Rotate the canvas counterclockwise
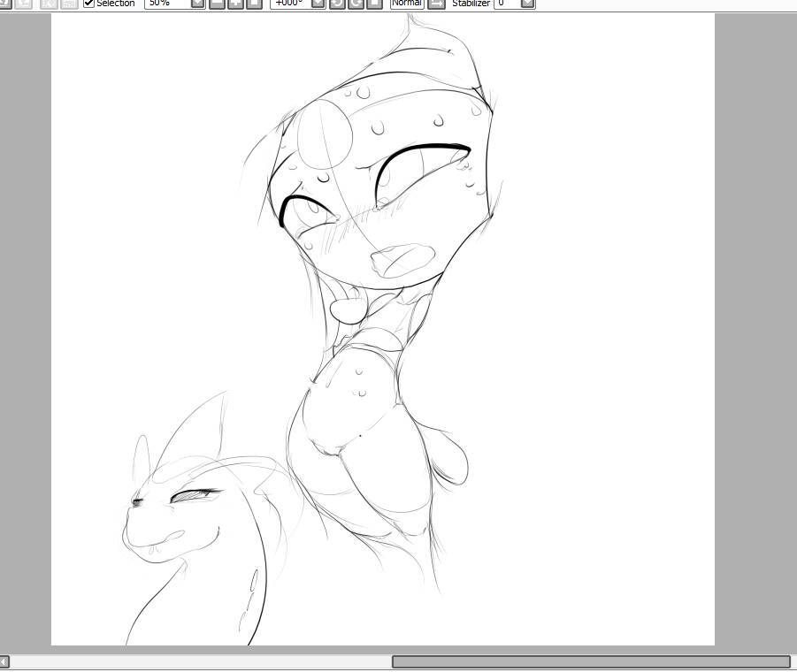This screenshot has width=797, height=672. 337,4
